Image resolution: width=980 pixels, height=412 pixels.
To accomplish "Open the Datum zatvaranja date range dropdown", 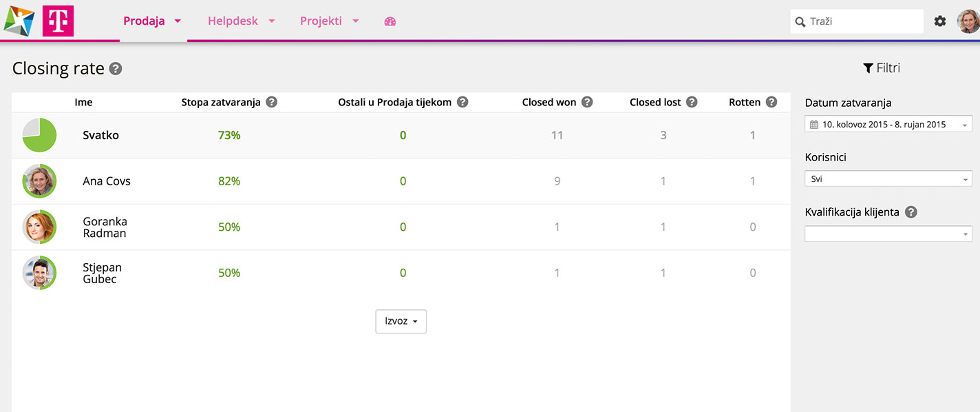I will tap(888, 125).
